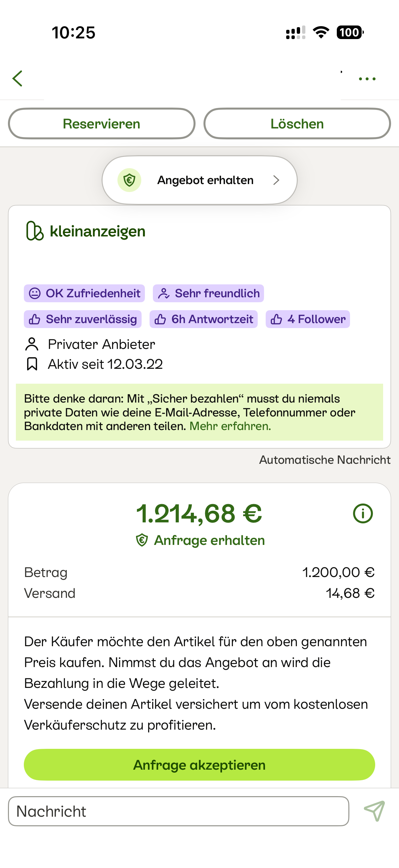Tap the battery indicator in status bar
This screenshot has width=399, height=868.
(x=350, y=32)
